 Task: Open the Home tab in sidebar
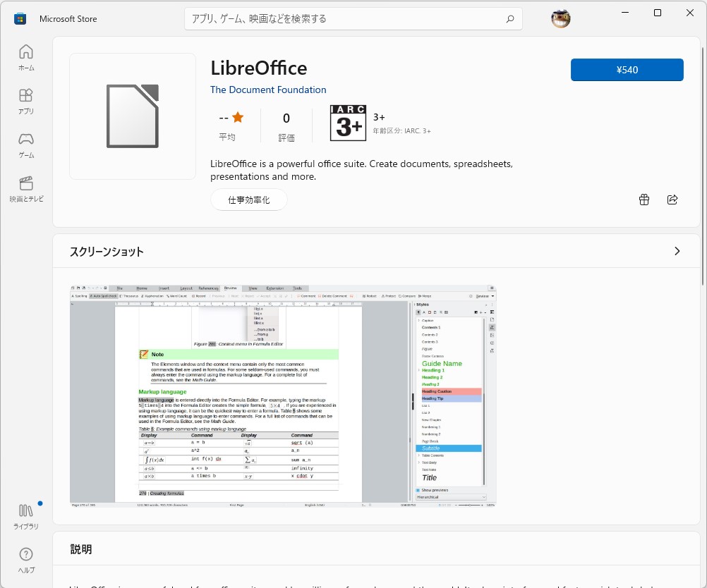coord(26,57)
